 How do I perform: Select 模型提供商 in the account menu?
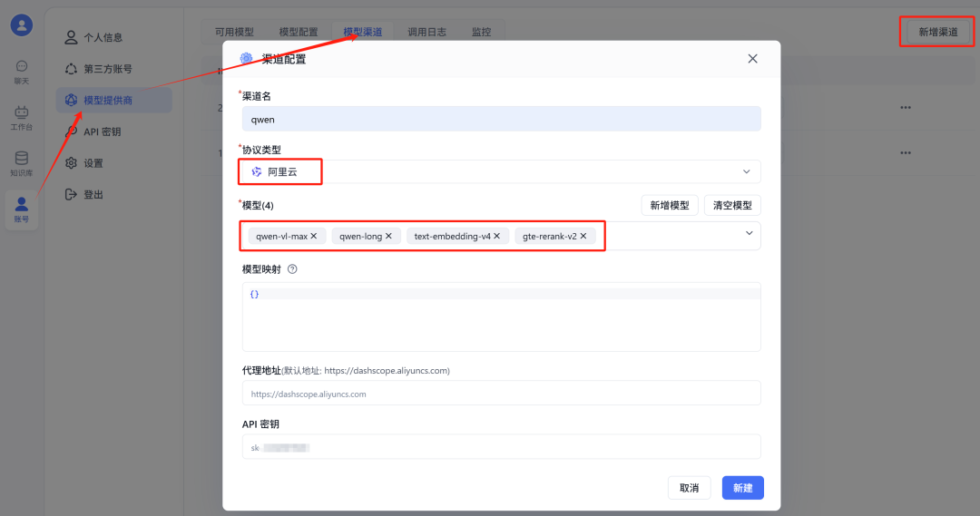(x=113, y=100)
